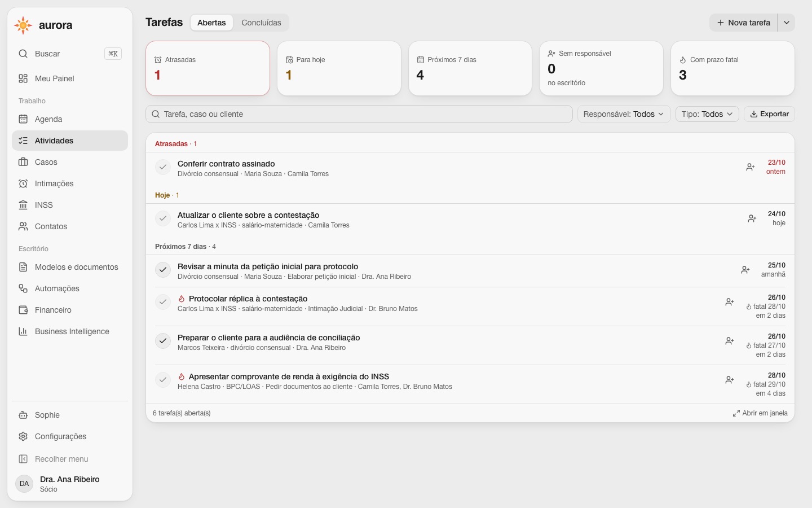The height and width of the screenshot is (508, 812).
Task: Complete Revisar a minuta da petição task
Action: (x=163, y=270)
